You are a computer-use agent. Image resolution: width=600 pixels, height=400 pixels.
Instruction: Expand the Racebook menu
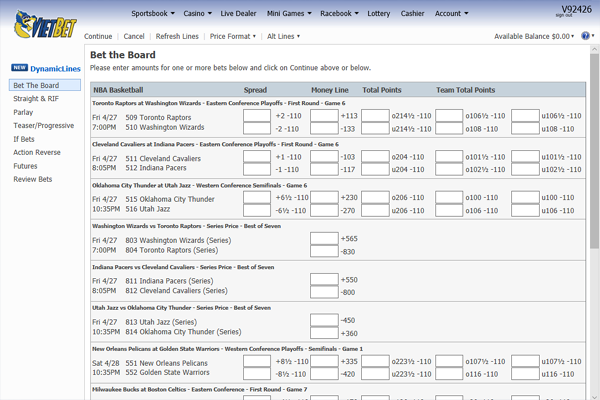pyautogui.click(x=339, y=13)
